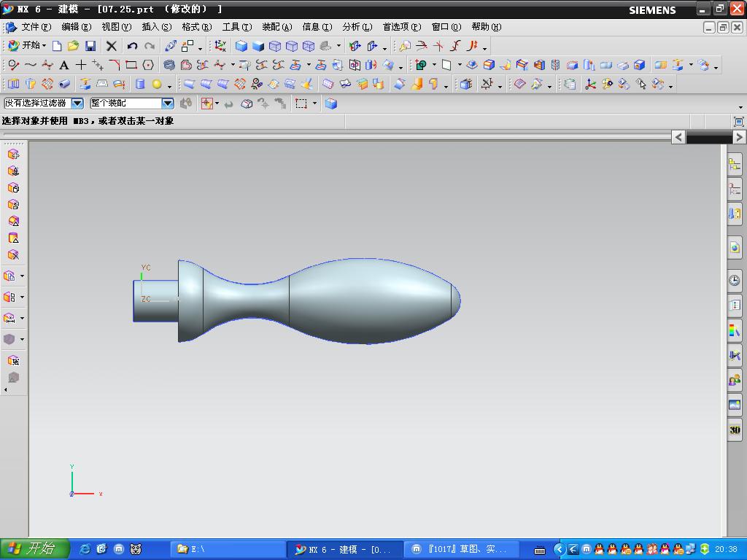Select the Rectangle curve tool
The height and width of the screenshot is (560, 747).
click(131, 65)
